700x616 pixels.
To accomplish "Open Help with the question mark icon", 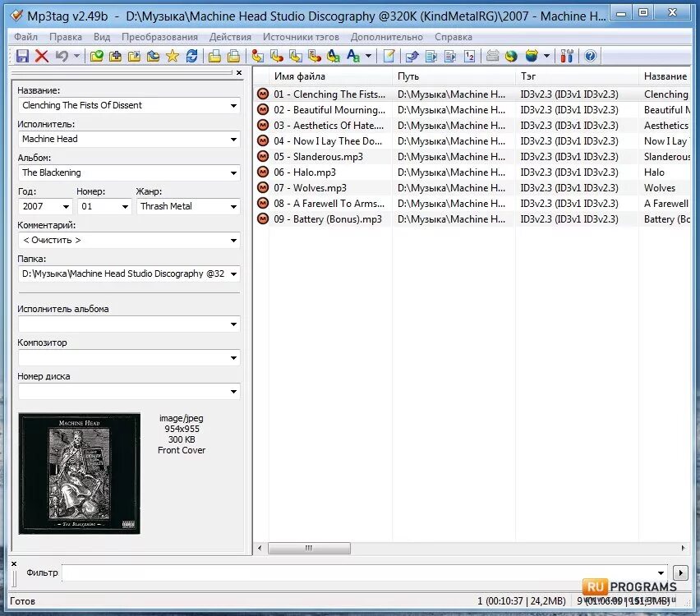I will coord(589,56).
